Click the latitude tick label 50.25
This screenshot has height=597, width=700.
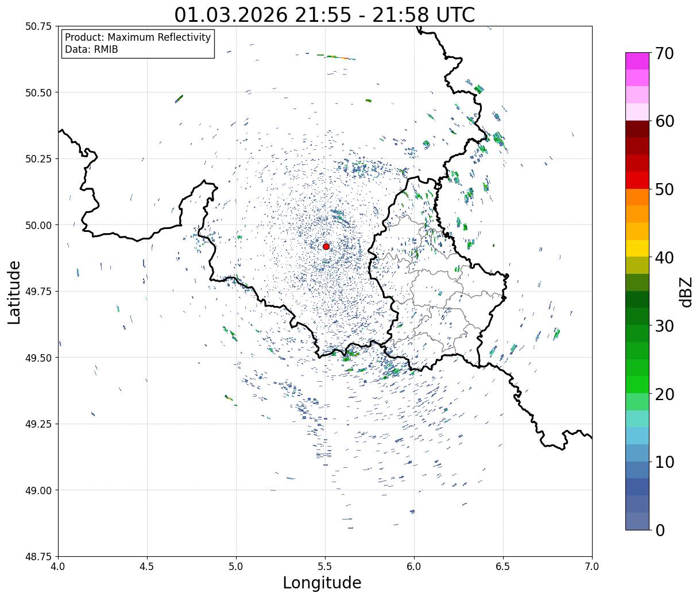[x=38, y=159]
